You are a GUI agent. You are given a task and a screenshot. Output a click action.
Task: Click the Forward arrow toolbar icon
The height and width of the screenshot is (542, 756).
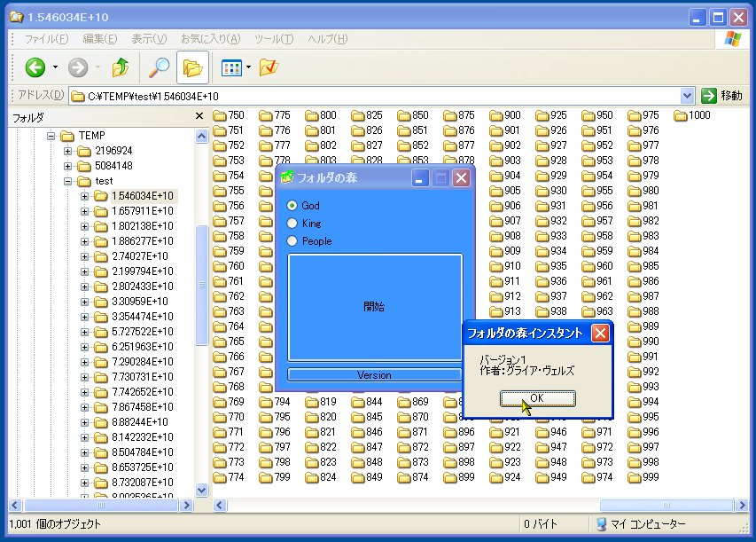click(x=78, y=67)
